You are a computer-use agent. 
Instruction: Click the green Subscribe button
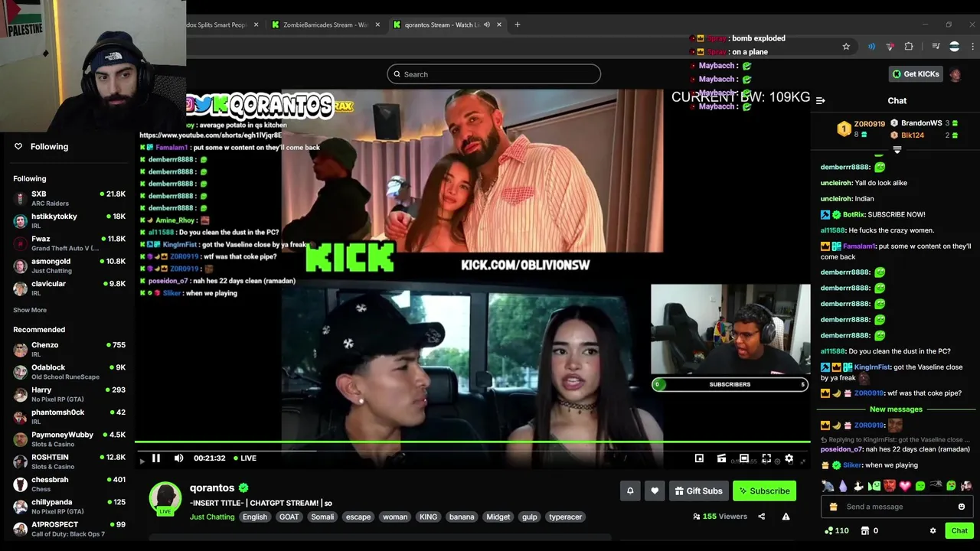click(764, 491)
